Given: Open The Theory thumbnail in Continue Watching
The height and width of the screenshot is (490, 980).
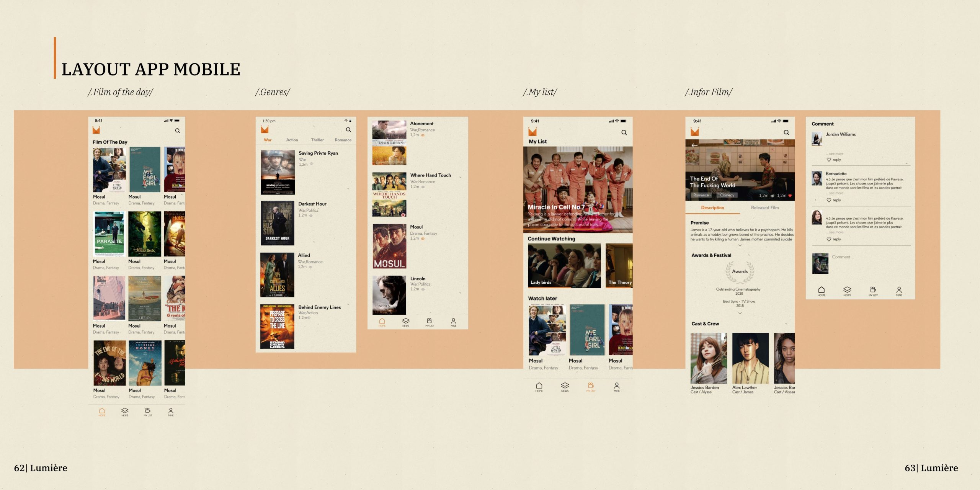Looking at the screenshot, I should (619, 266).
